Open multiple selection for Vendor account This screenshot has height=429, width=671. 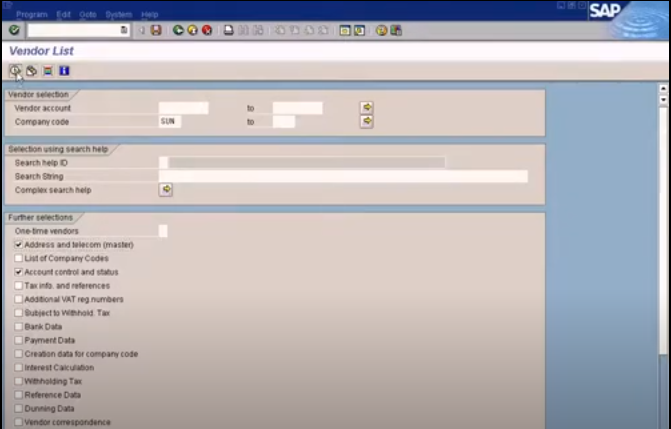click(367, 107)
